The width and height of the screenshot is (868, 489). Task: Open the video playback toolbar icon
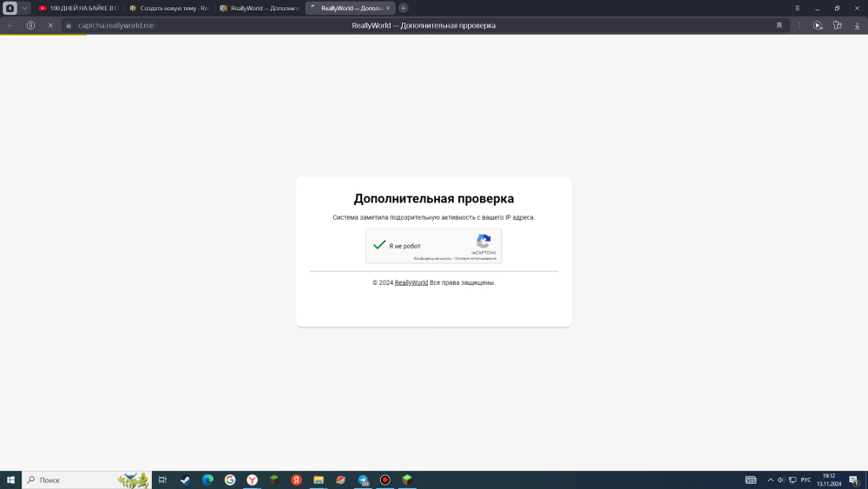coord(818,25)
